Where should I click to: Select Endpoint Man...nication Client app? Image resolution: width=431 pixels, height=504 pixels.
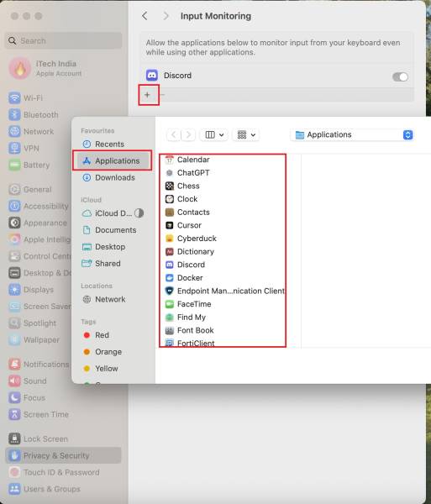pos(224,291)
